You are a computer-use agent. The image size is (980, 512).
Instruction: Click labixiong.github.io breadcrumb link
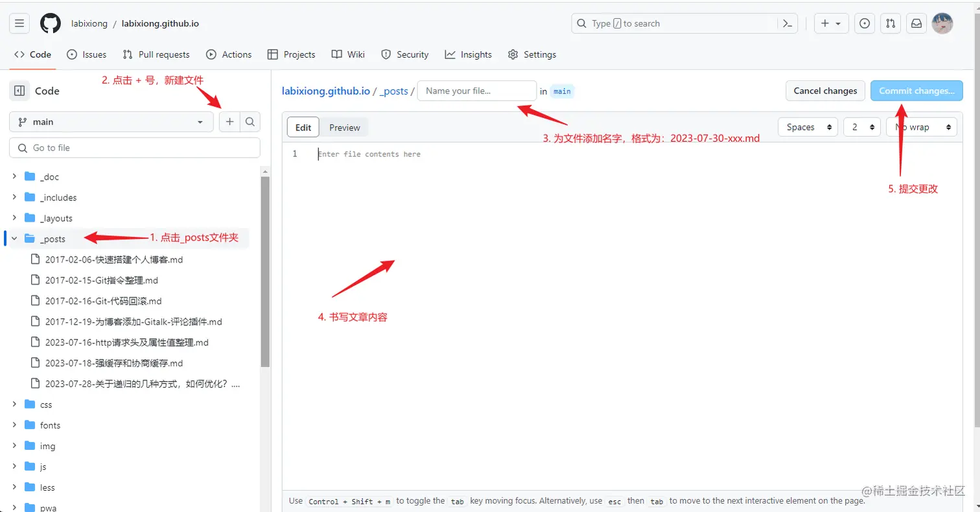pyautogui.click(x=325, y=91)
